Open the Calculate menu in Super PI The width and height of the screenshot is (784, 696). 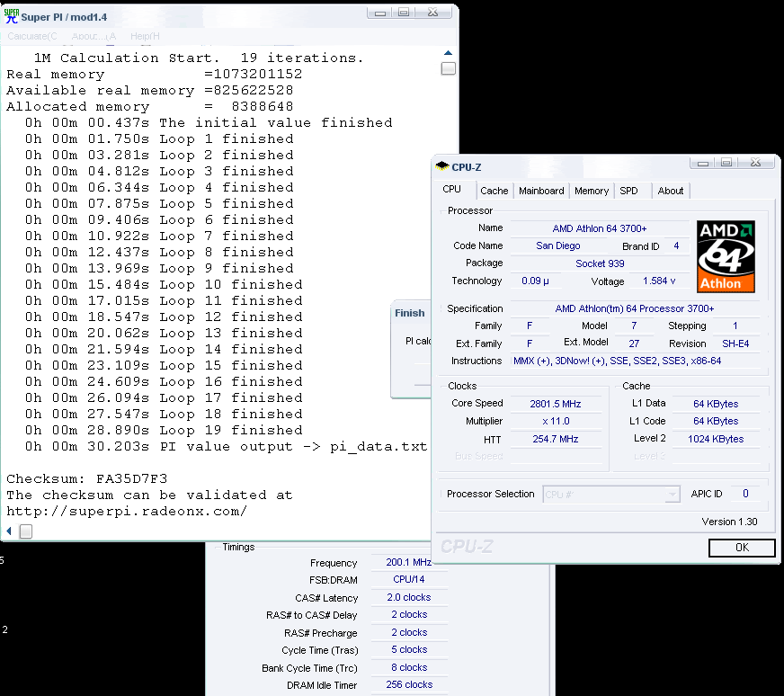pyautogui.click(x=32, y=36)
